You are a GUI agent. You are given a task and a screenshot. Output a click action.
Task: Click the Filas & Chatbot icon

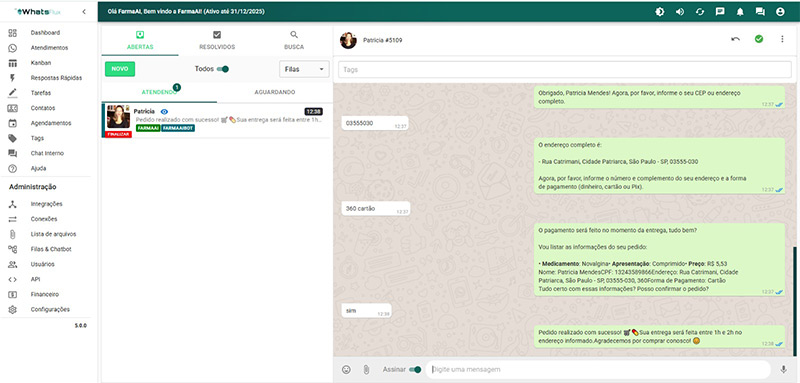tap(13, 249)
